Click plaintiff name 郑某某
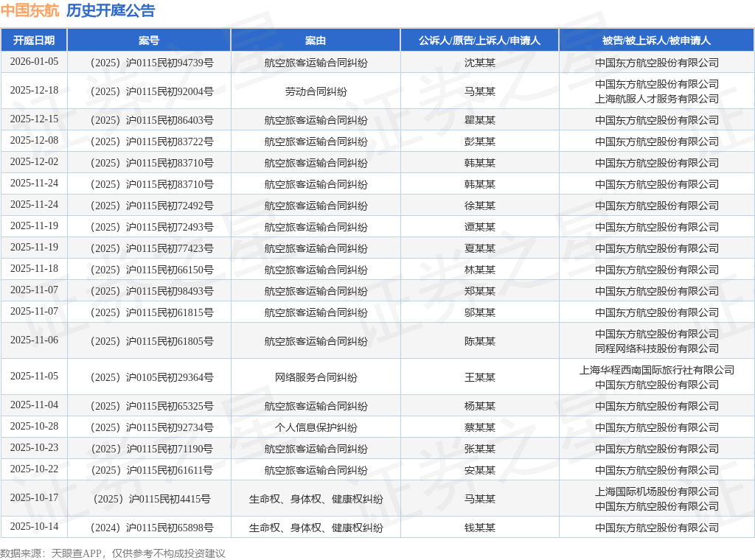This screenshot has width=755, height=560. click(479, 292)
